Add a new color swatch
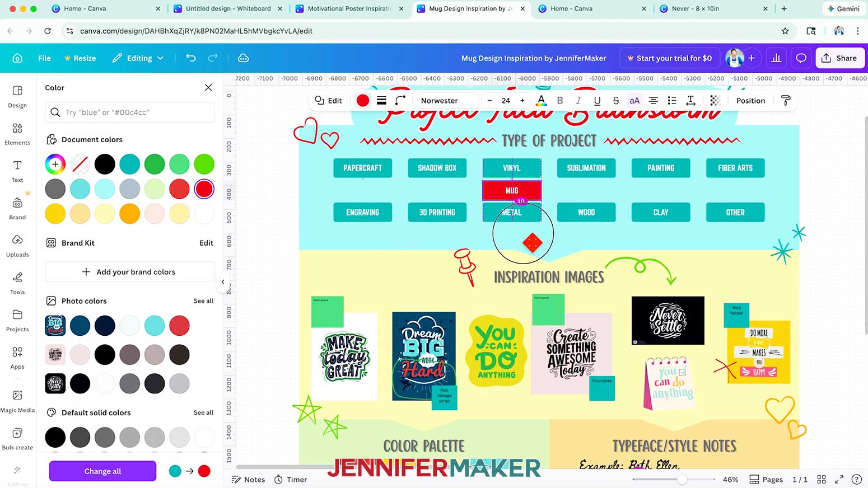The image size is (868, 488). [55, 164]
